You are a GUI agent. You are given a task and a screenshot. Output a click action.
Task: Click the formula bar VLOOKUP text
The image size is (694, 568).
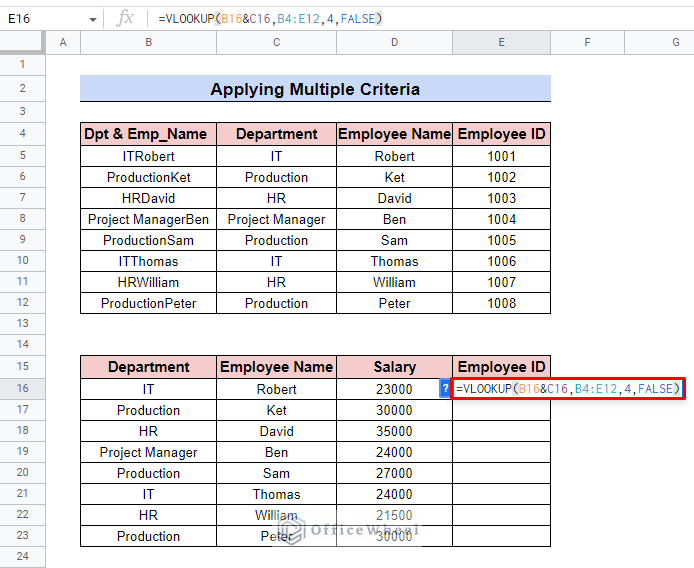click(x=270, y=19)
